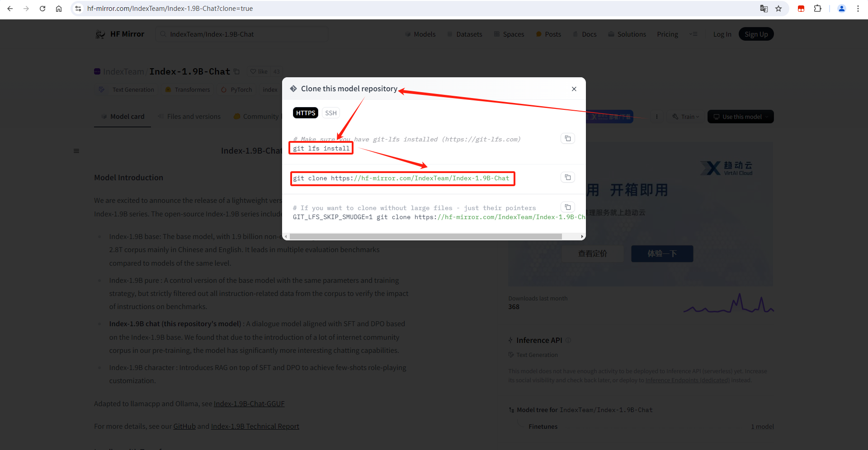Screen dimensions: 868x450
Task: Close the clone repository dialog
Action: (574, 89)
